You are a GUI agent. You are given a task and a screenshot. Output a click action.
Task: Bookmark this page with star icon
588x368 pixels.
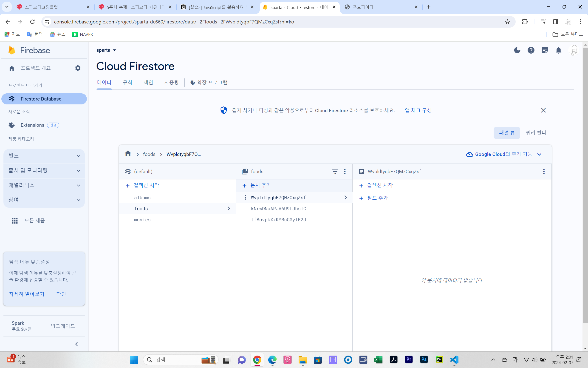click(x=507, y=22)
